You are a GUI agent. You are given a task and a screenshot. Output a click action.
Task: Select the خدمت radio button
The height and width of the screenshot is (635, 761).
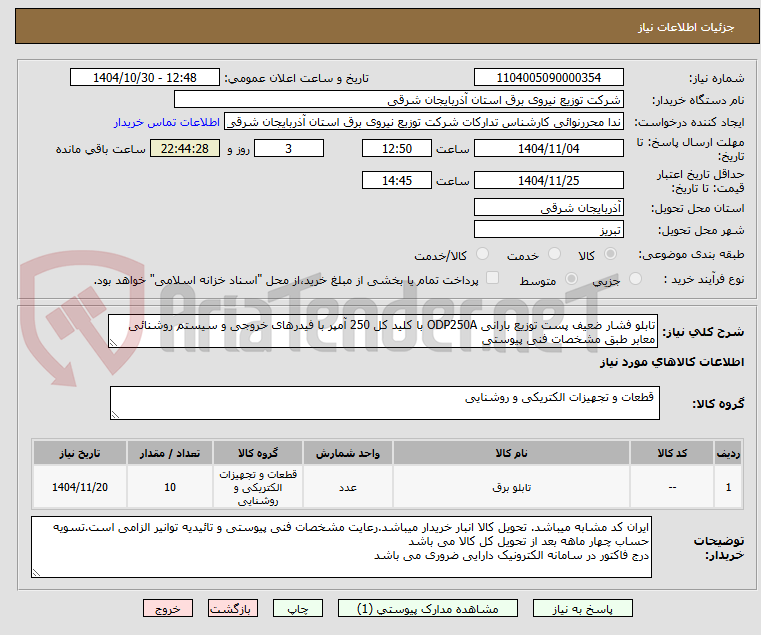pyautogui.click(x=554, y=254)
